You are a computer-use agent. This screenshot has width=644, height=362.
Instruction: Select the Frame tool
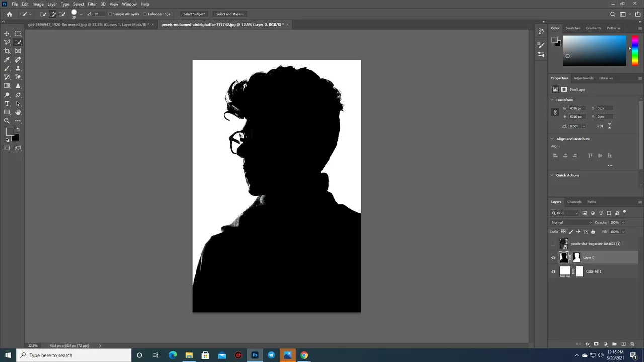tap(18, 51)
